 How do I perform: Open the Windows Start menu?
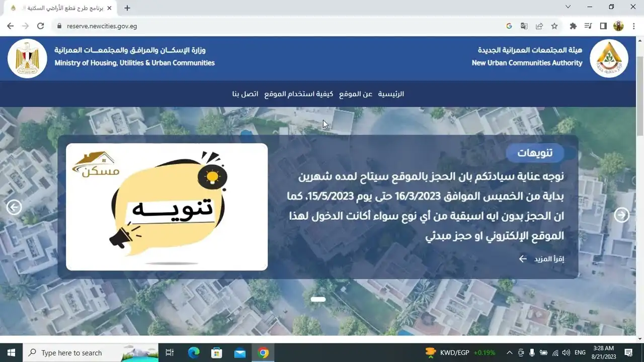coord(11,352)
